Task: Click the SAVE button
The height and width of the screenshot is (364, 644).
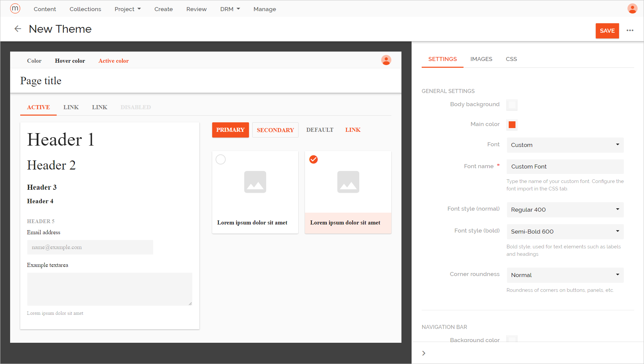Action: (x=607, y=31)
